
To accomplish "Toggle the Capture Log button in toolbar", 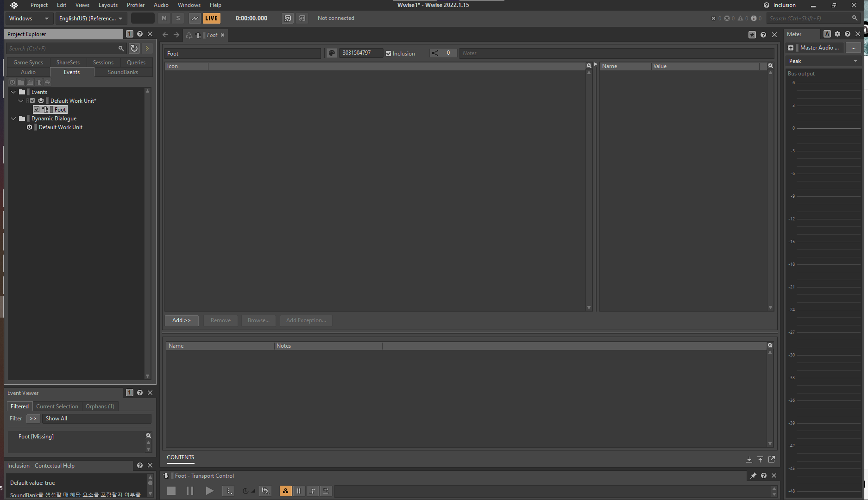I will 195,18.
